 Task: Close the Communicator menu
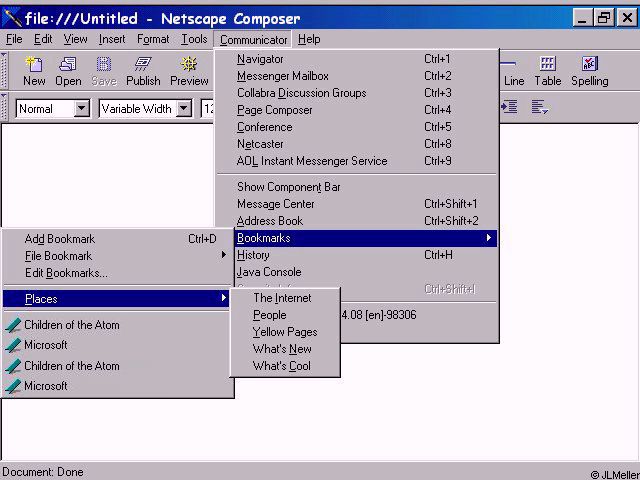(x=253, y=40)
